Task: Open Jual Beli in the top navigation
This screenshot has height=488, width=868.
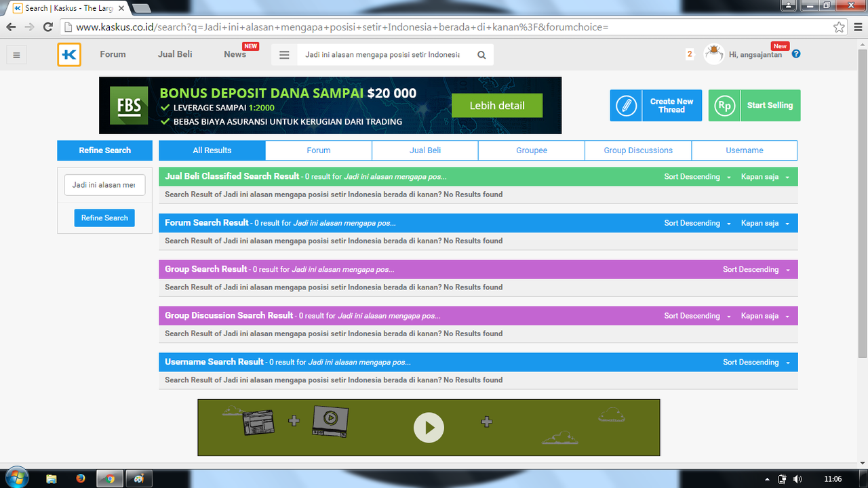Action: click(175, 54)
